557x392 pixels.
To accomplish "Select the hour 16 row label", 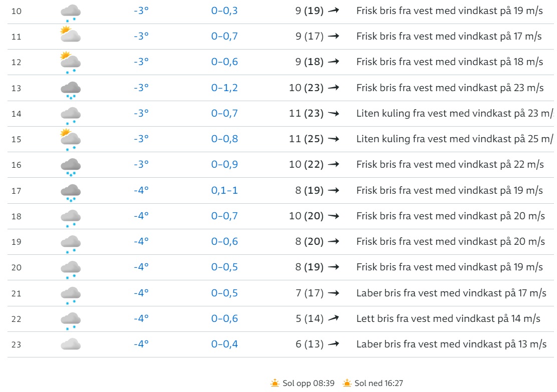I will (x=17, y=165).
